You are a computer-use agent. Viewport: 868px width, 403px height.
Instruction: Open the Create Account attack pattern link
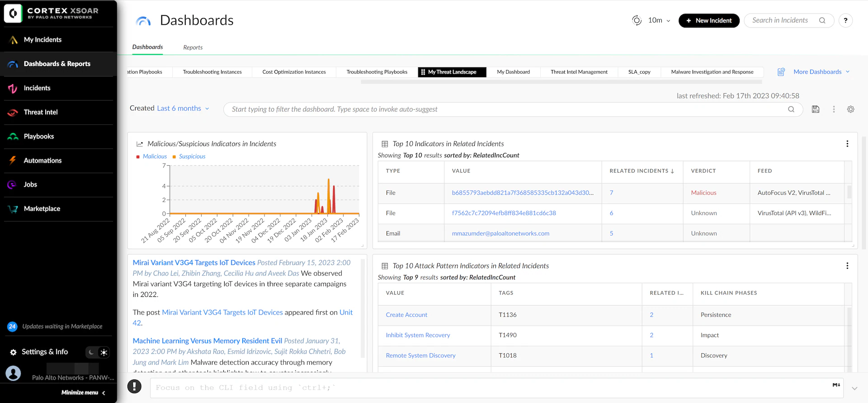406,315
